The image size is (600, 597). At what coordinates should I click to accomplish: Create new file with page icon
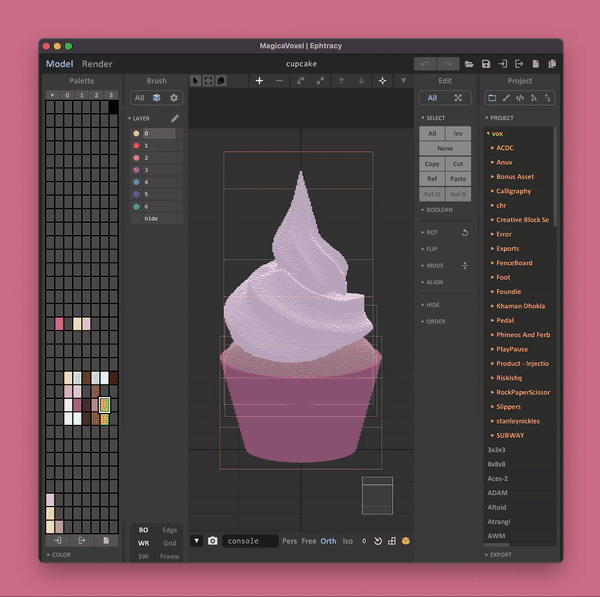click(536, 64)
